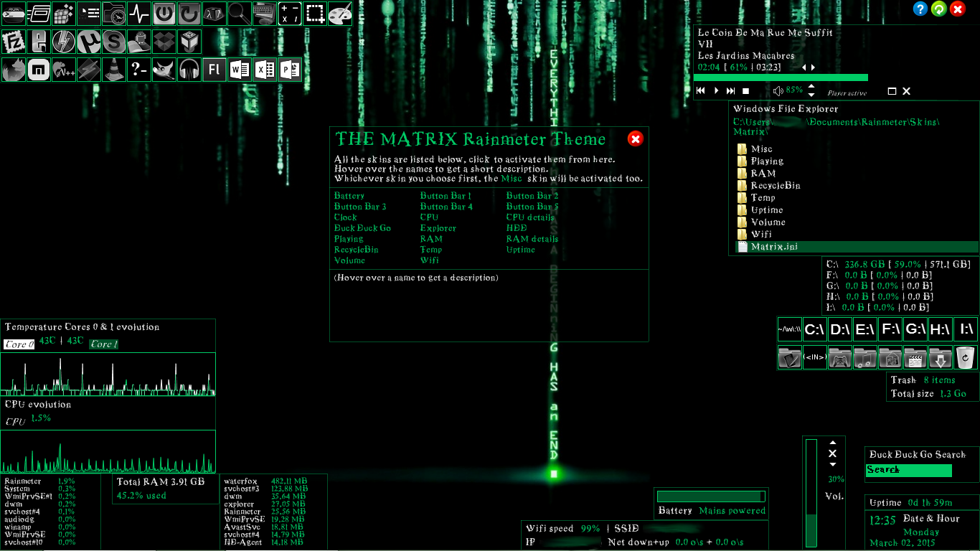Click the blue help question mark button

pyautogui.click(x=920, y=9)
